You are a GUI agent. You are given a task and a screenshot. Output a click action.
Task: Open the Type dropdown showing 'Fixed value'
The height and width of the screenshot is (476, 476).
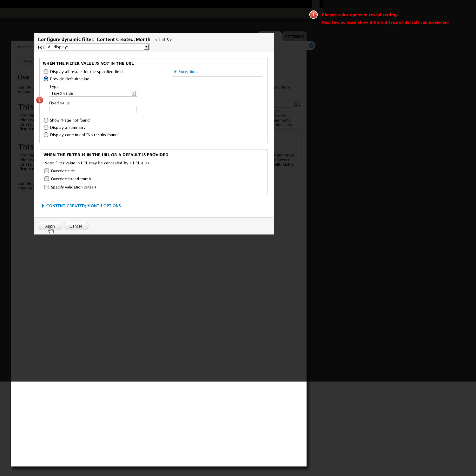coord(93,93)
